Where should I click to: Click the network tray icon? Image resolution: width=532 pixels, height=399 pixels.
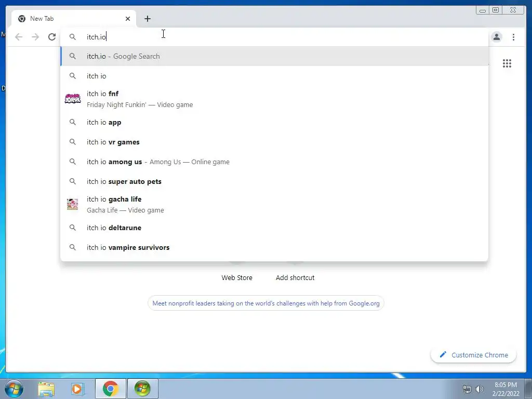tap(467, 389)
